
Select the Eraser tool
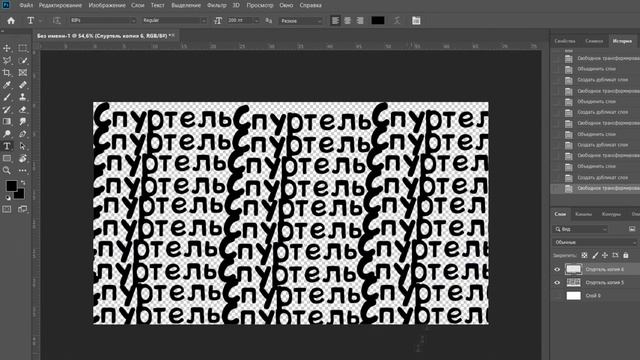[22, 109]
